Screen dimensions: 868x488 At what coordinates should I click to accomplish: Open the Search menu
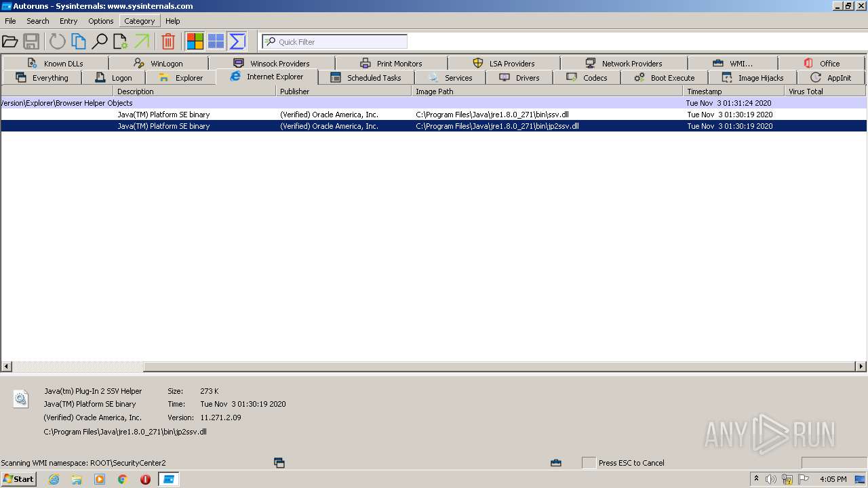38,21
